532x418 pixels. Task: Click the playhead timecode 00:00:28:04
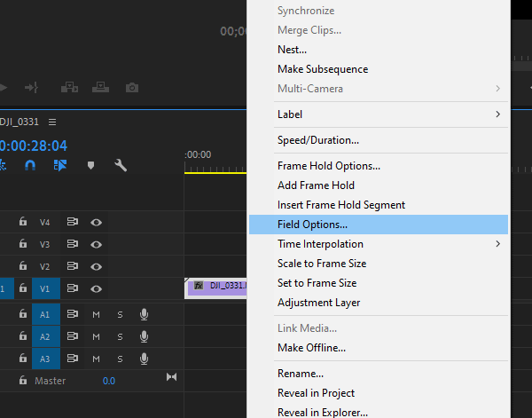tap(34, 146)
